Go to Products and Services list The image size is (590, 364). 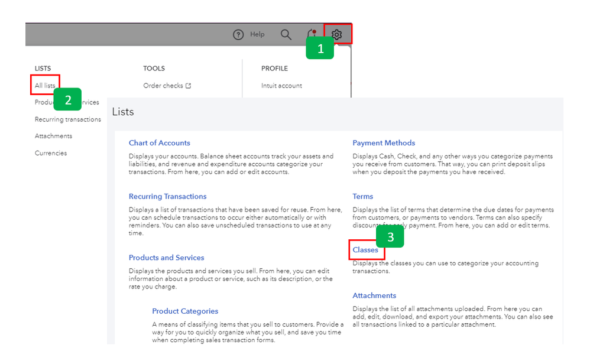tap(166, 258)
